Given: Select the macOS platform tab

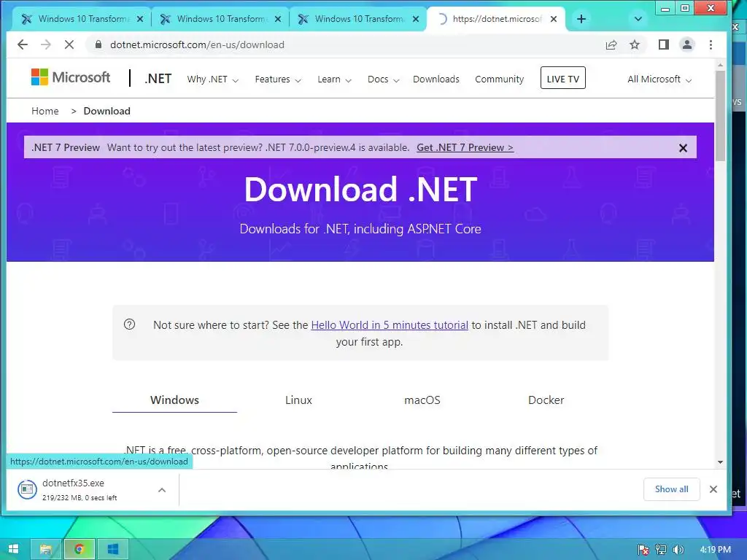Looking at the screenshot, I should click(422, 400).
